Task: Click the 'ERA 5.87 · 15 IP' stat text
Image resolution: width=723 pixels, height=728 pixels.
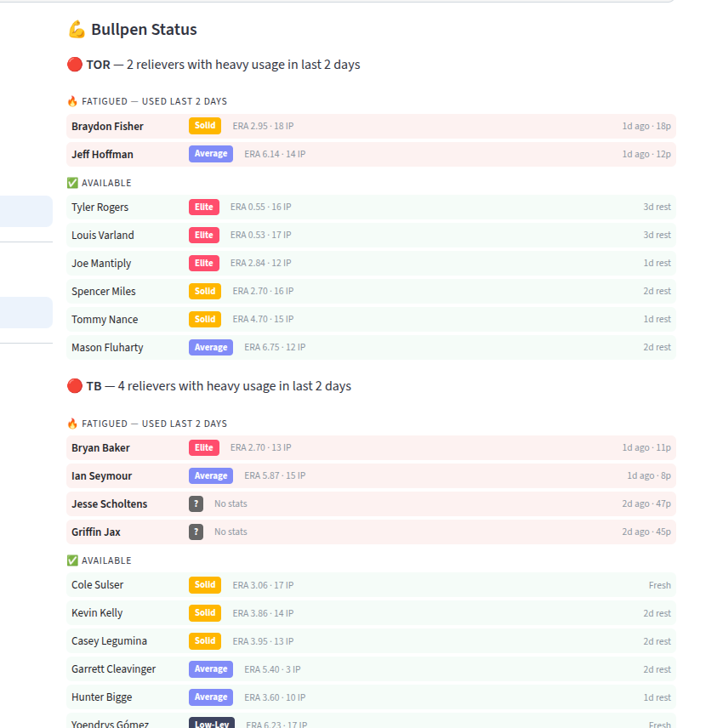Action: 275,476
